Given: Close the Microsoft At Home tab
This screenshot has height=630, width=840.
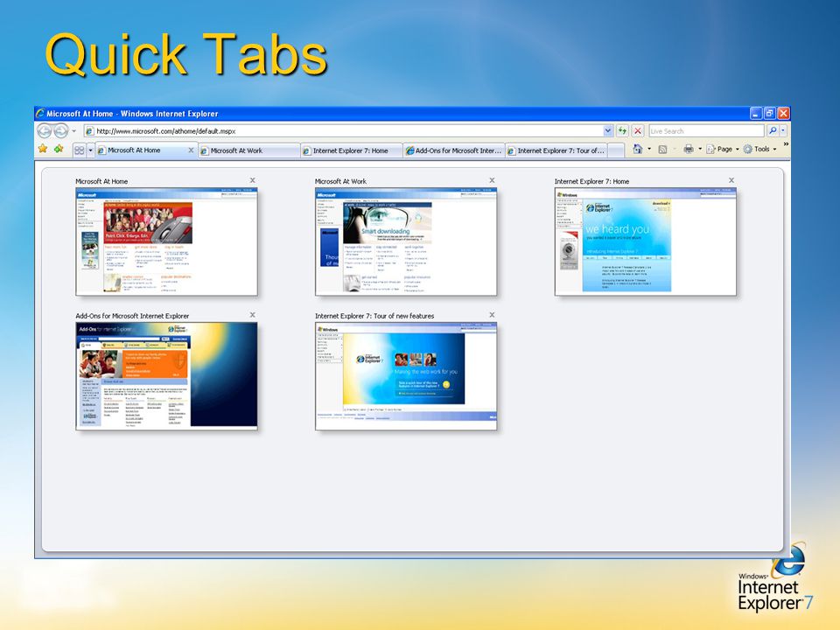Looking at the screenshot, I should tap(191, 150).
